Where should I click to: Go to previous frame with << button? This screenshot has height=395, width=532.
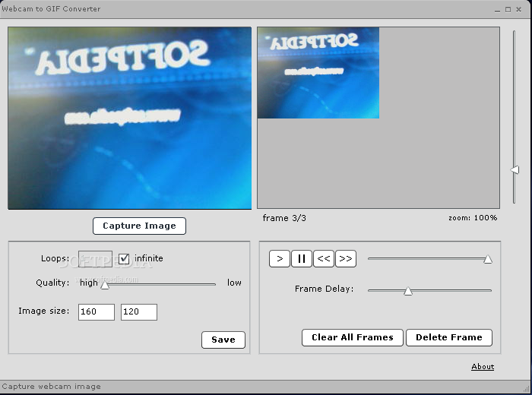tap(323, 259)
